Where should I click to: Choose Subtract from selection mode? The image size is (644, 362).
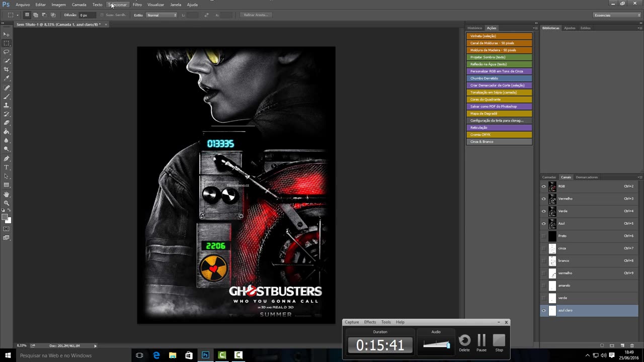click(x=44, y=15)
